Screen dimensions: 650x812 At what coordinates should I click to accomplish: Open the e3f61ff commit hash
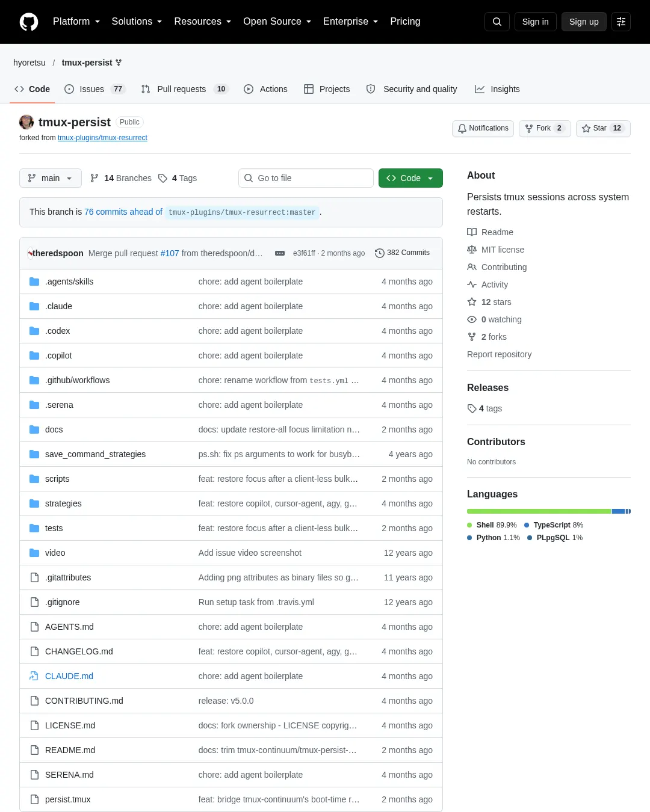(304, 253)
